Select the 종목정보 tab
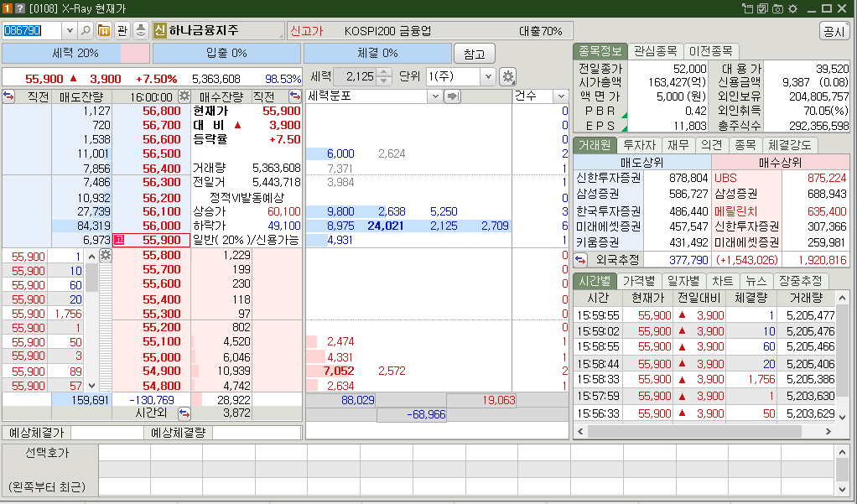The height and width of the screenshot is (504, 857). click(600, 51)
